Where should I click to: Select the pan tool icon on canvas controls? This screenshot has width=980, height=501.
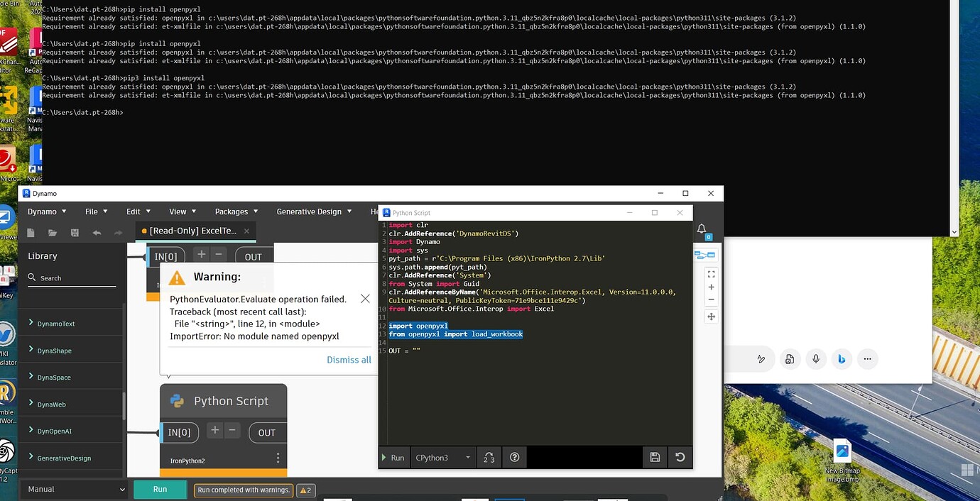[711, 316]
